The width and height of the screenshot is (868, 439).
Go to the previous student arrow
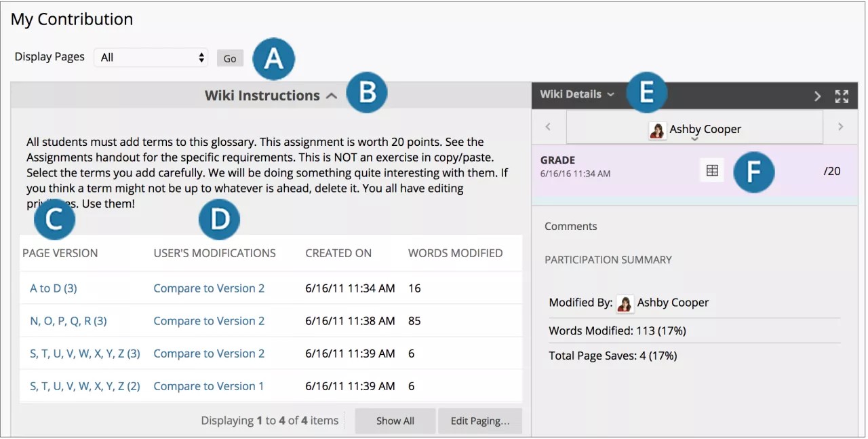coord(548,127)
